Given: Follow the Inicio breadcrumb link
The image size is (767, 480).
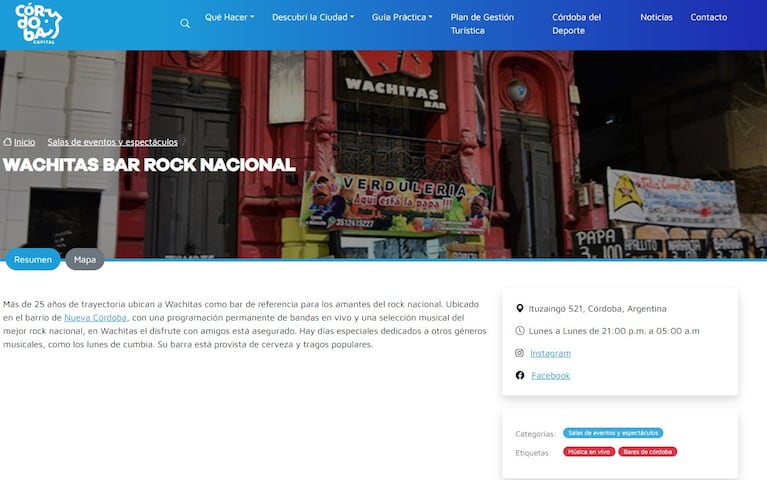Looking at the screenshot, I should coord(24,142).
